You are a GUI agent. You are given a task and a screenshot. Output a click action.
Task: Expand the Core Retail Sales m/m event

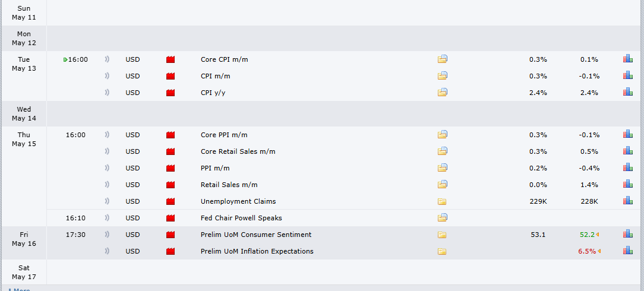point(238,151)
